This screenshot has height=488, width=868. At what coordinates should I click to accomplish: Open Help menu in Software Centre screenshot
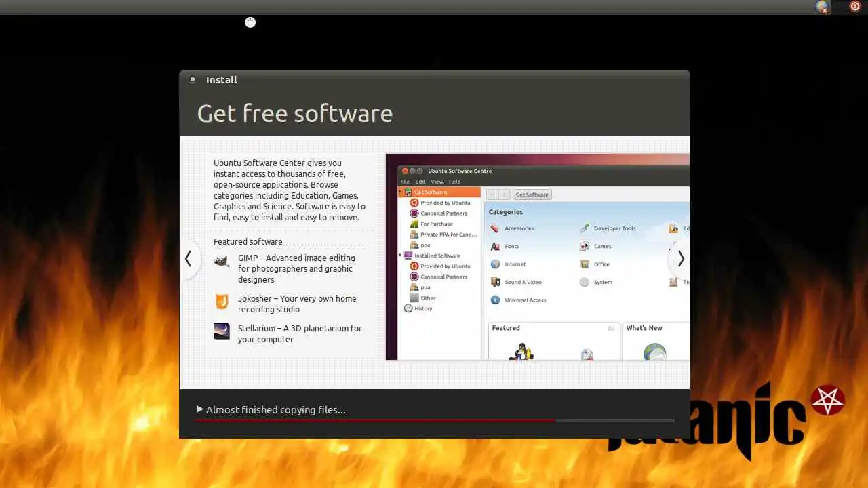click(x=454, y=182)
